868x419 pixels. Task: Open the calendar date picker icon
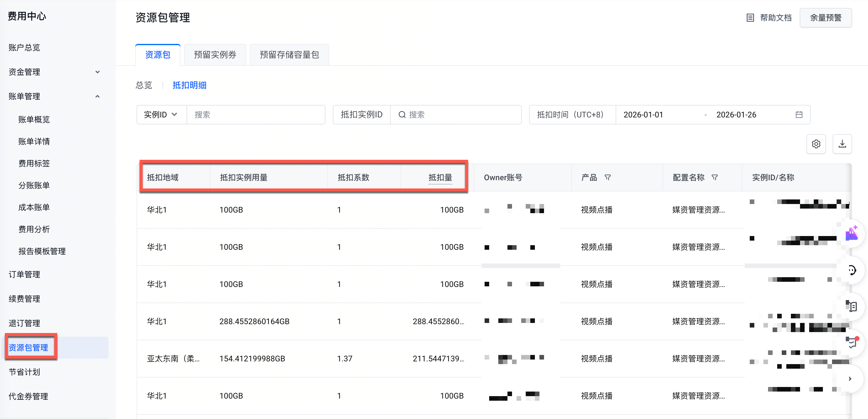799,115
